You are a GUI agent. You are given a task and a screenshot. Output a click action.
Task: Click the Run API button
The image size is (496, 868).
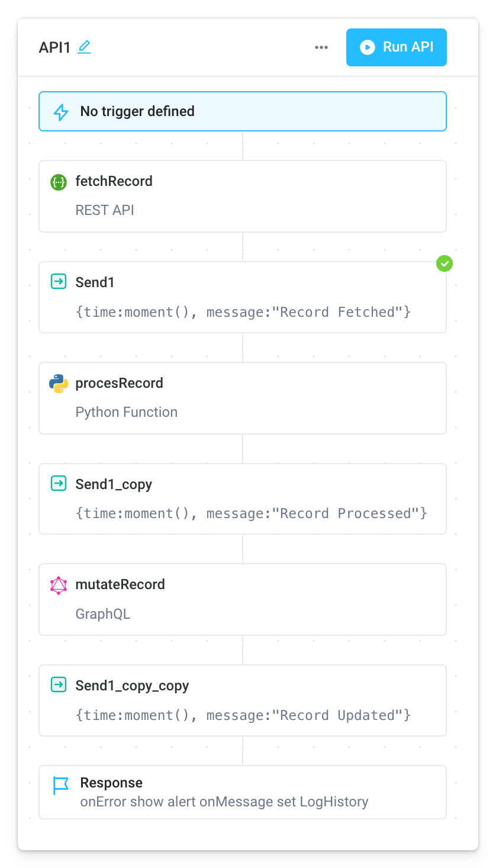click(x=397, y=47)
